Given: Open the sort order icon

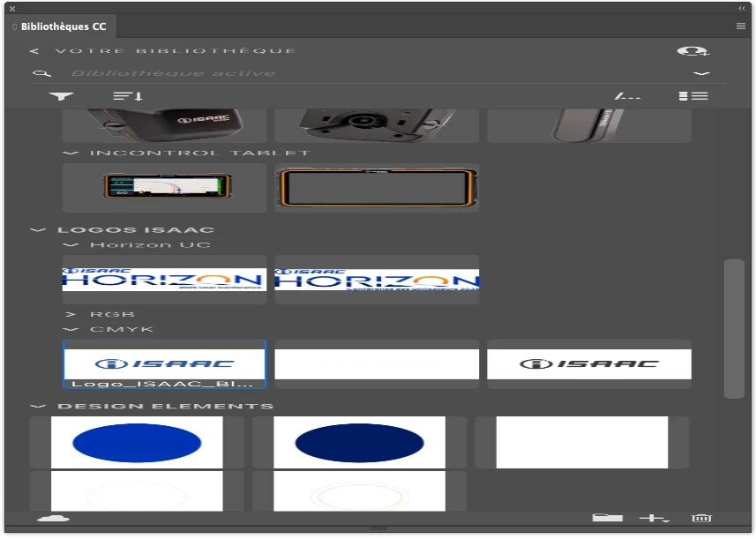Looking at the screenshot, I should tap(128, 96).
